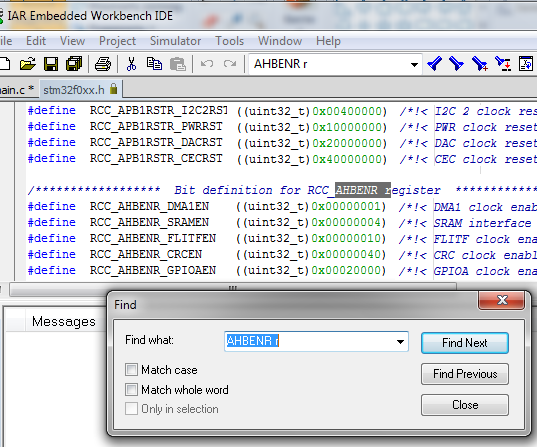Click the Close button in Find dialog

pyautogui.click(x=465, y=405)
